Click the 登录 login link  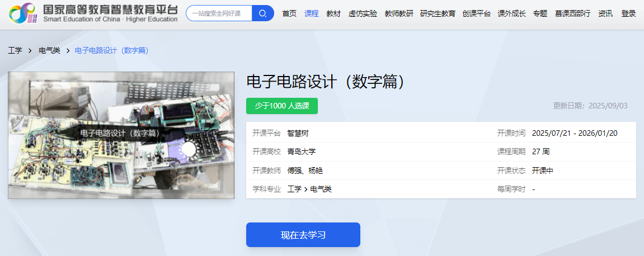tap(628, 13)
